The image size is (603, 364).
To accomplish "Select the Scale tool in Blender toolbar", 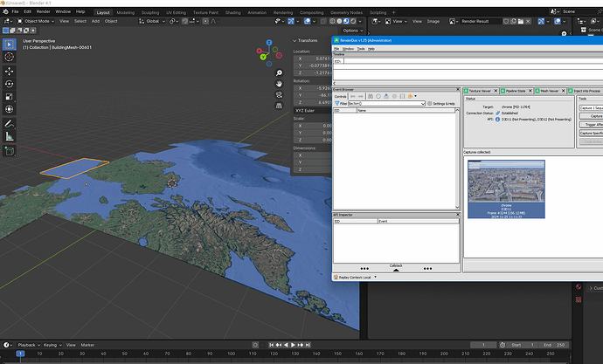I will [10, 96].
